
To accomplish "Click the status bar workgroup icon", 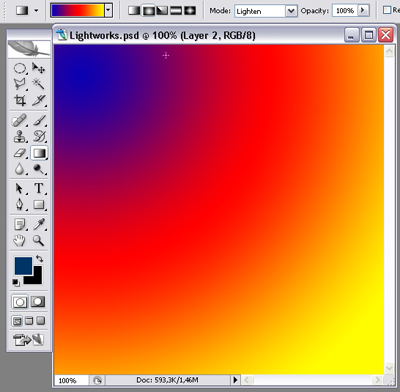I will tap(97, 380).
